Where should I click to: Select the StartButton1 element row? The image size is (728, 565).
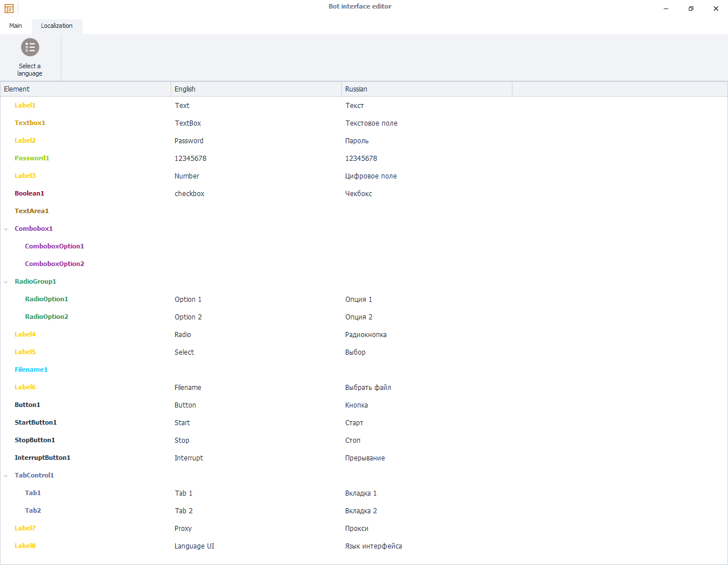click(36, 422)
